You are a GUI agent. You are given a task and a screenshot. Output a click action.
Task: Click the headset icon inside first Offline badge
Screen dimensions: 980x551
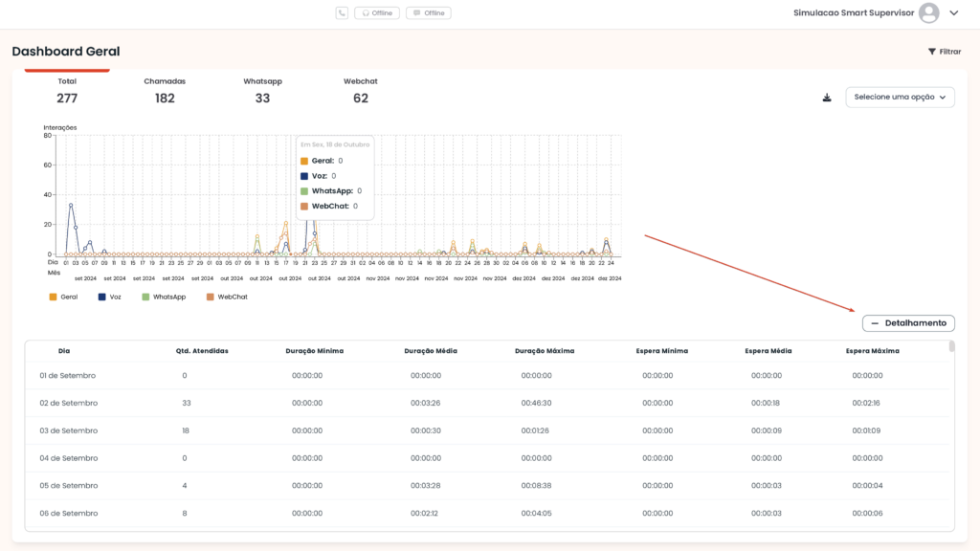point(365,12)
